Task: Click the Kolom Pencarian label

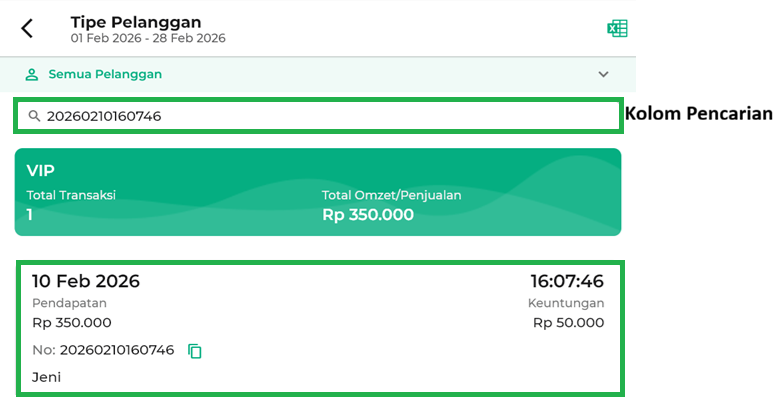Action: click(x=699, y=114)
